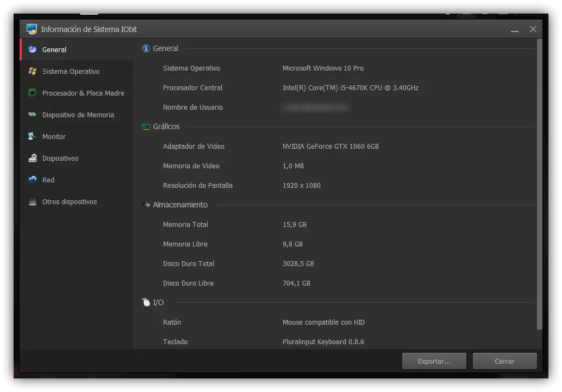Select the Intel Core i5-4670K processor value
This screenshot has width=562, height=392.
pos(351,88)
